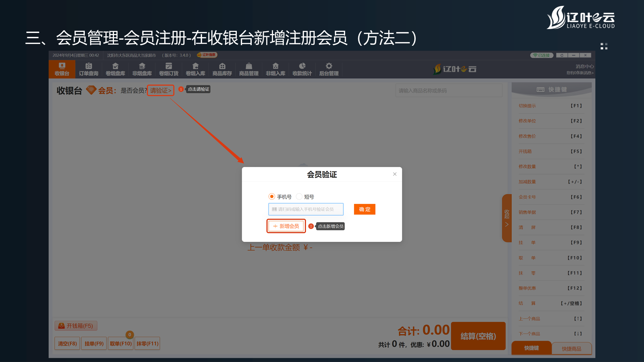This screenshot has width=644, height=362.
Task: Select the 手机号 radio option
Action: point(280,196)
